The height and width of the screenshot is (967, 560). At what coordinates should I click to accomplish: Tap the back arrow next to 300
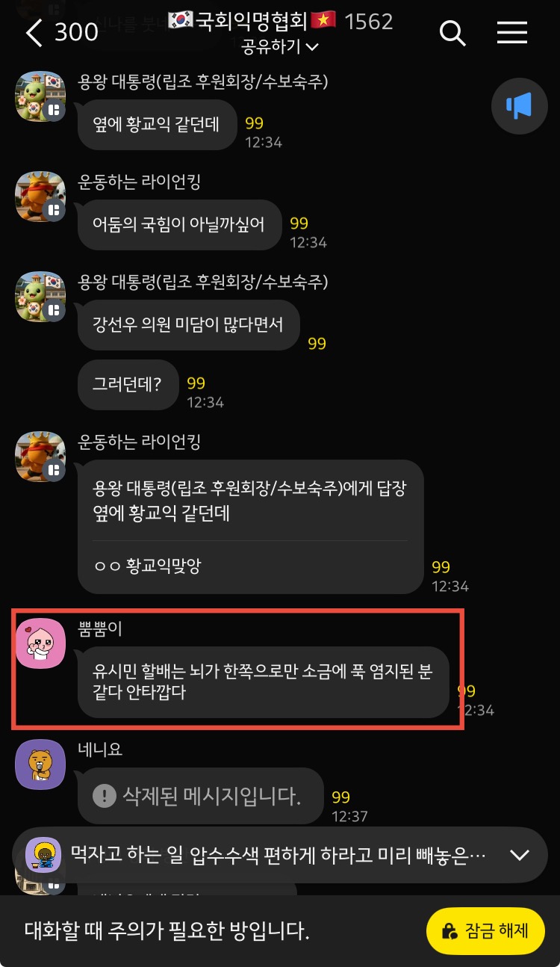tap(34, 32)
